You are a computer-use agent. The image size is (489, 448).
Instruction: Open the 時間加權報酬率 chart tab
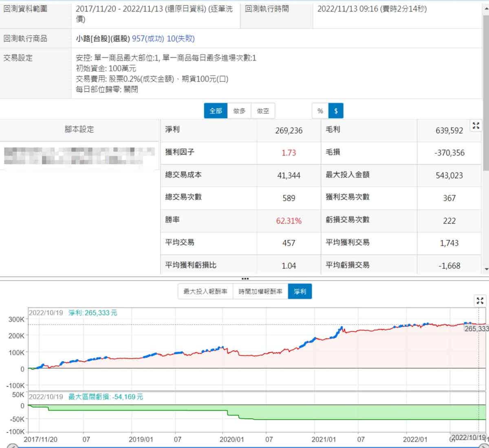260,292
